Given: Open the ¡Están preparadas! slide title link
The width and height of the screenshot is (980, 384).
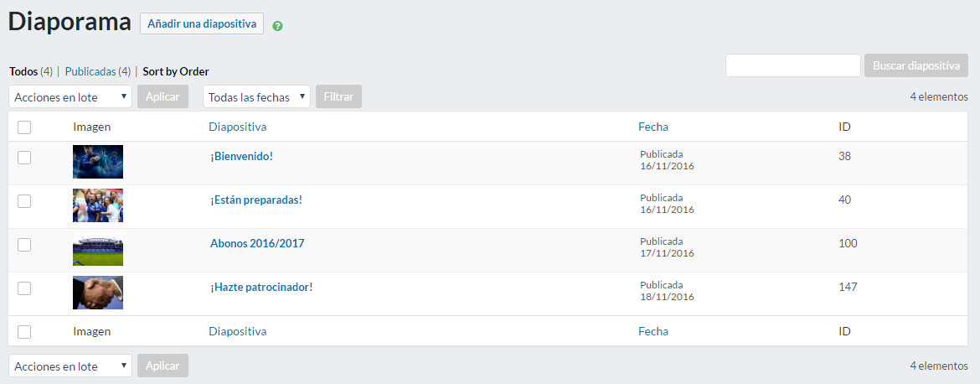Looking at the screenshot, I should pos(256,200).
